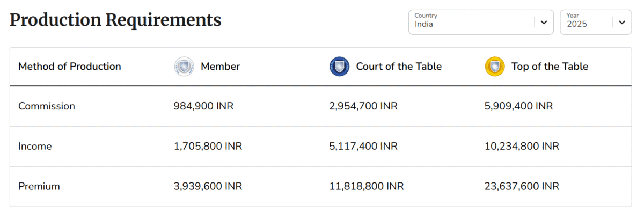Select the Premium row label

(39, 186)
